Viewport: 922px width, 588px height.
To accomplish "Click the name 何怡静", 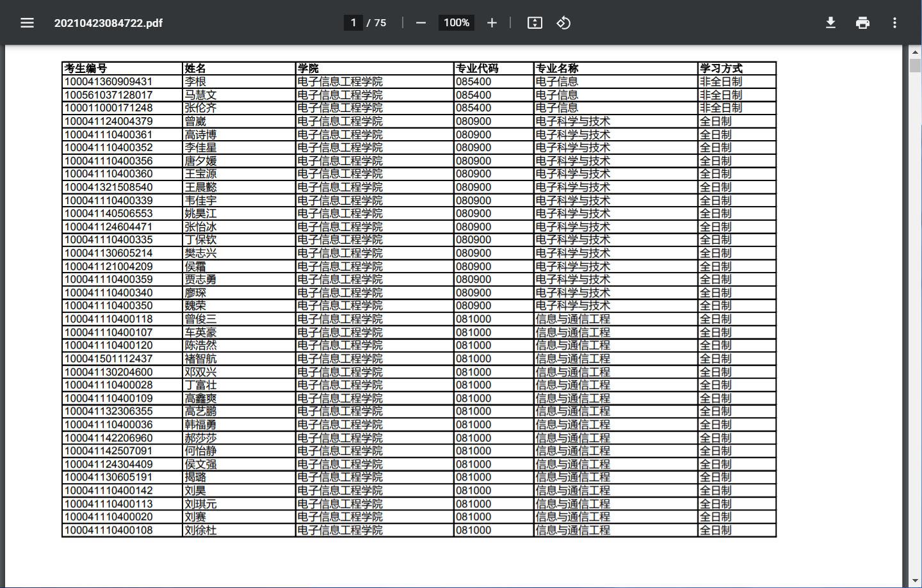I will coord(200,451).
